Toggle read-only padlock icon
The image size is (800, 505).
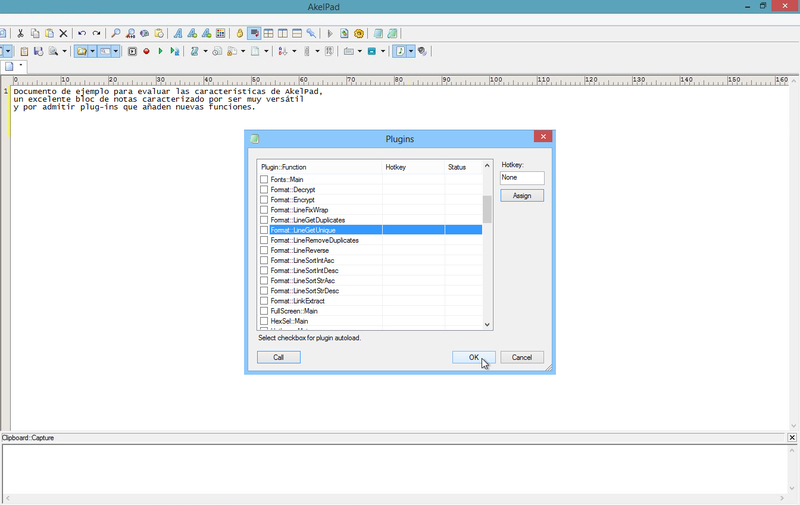coord(239,34)
